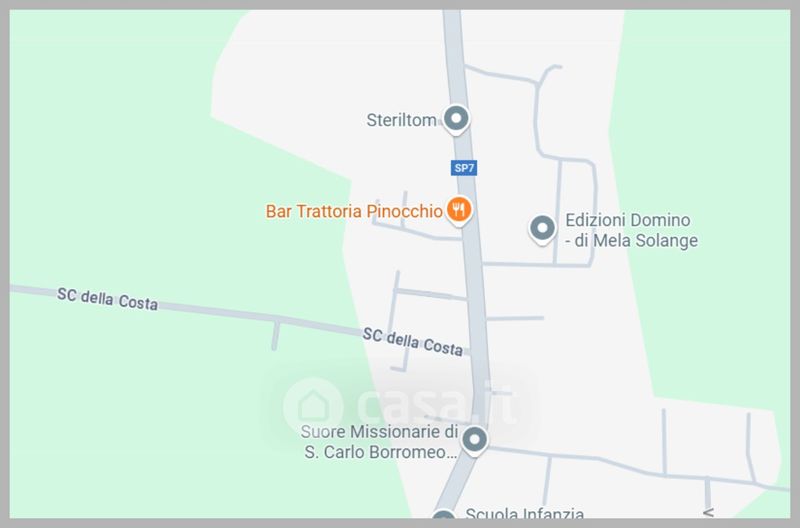Open Suore Missionarie di S. Carlo Borromeo label
The height and width of the screenshot is (528, 800).
point(380,442)
